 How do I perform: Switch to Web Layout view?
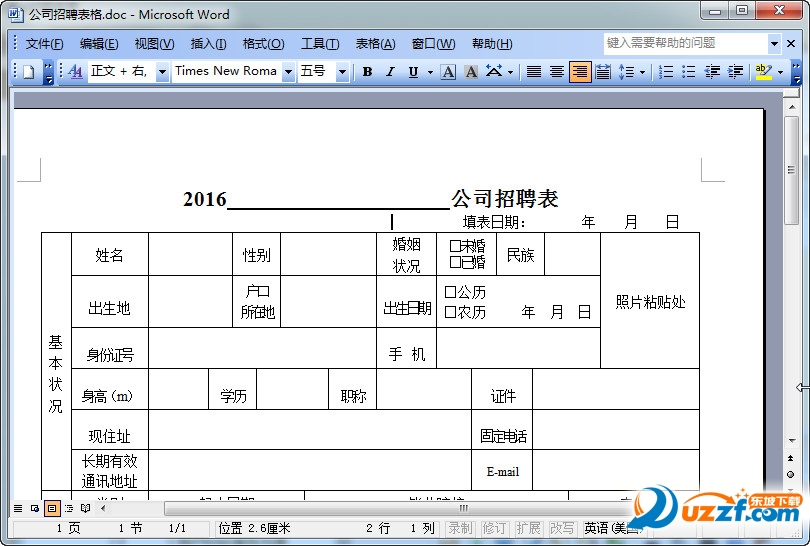pos(35,508)
